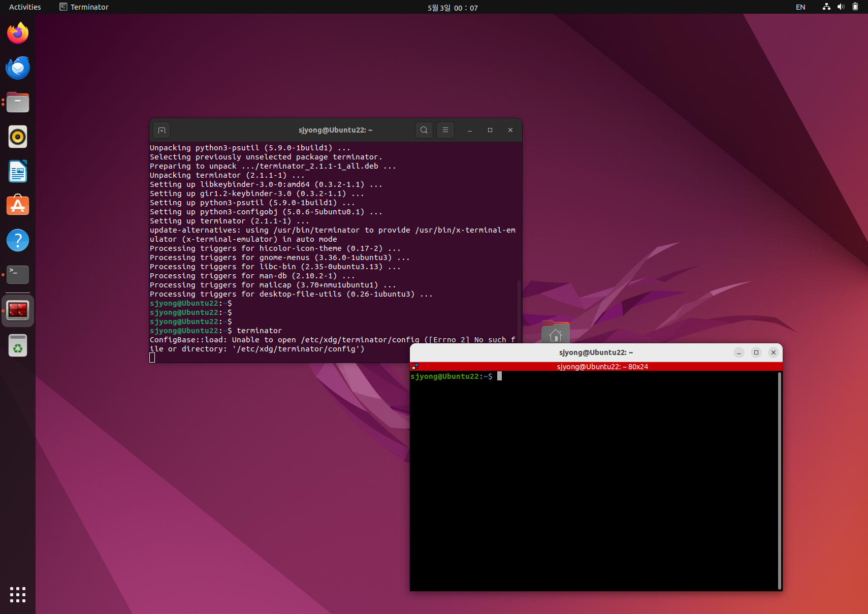Screen dimensions: 868x614
Task: Click the 'Setting up terminator (2.1.1-1)' line
Action: pos(229,221)
